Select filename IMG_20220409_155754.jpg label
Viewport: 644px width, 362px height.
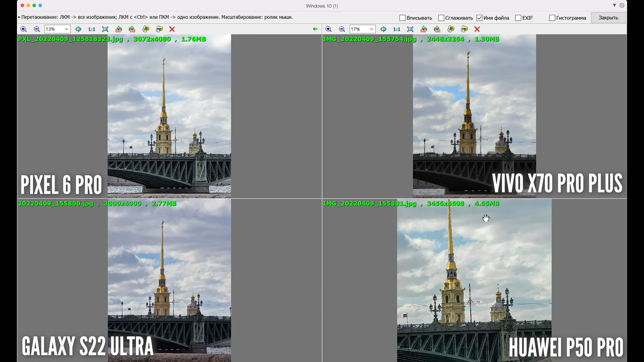[369, 39]
